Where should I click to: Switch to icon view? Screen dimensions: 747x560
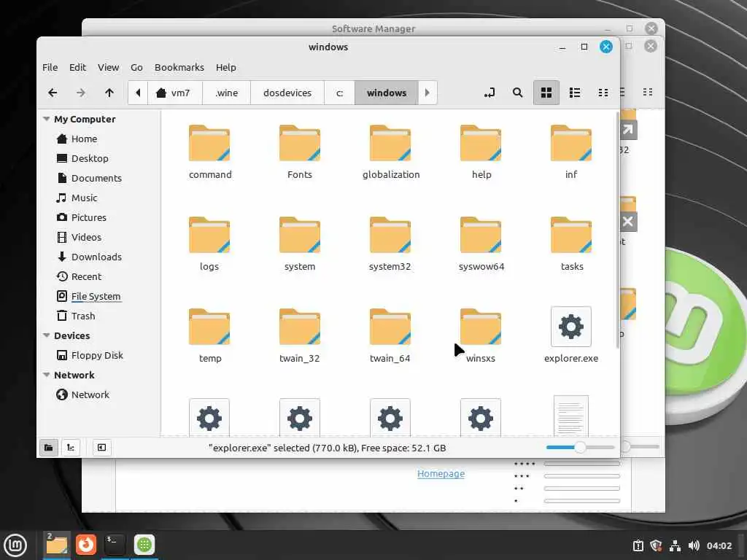(x=546, y=93)
